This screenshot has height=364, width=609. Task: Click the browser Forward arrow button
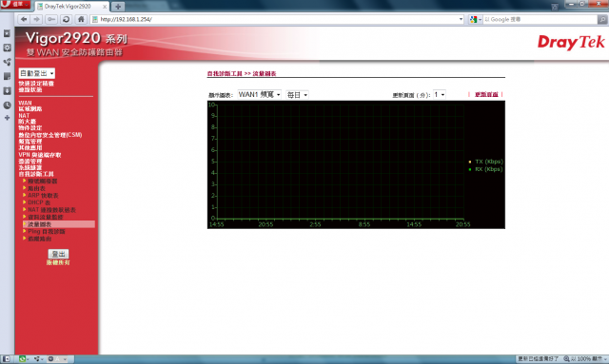click(37, 19)
